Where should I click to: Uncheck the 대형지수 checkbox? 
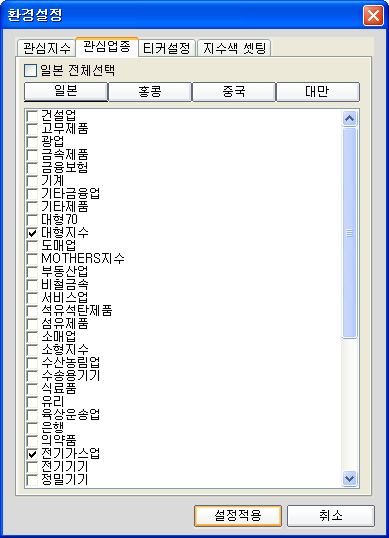[x=32, y=233]
